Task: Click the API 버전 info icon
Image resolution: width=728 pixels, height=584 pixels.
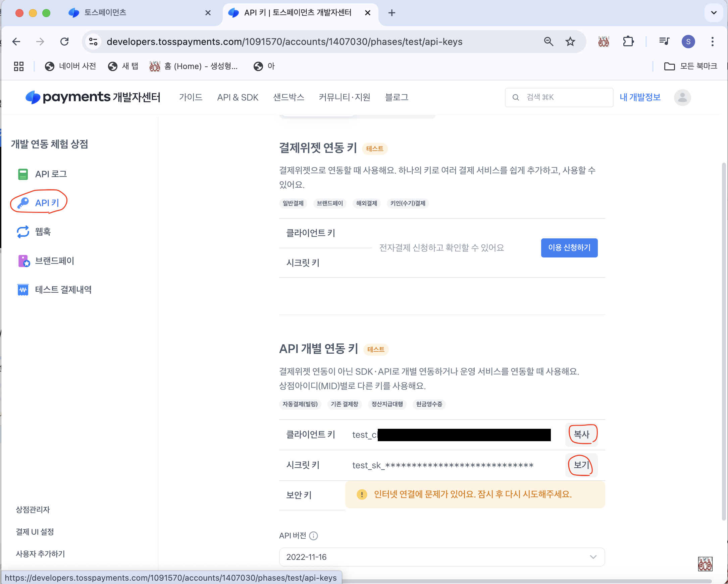Action: (x=313, y=536)
